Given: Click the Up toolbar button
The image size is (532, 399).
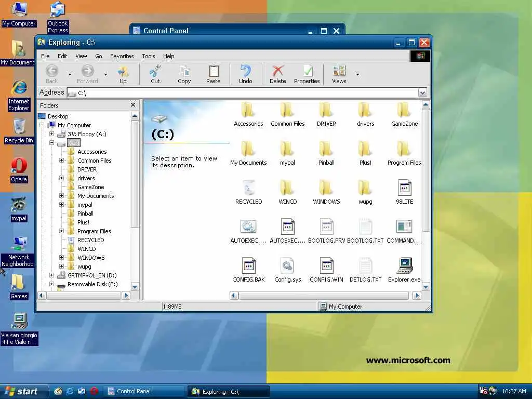Looking at the screenshot, I should (x=123, y=74).
